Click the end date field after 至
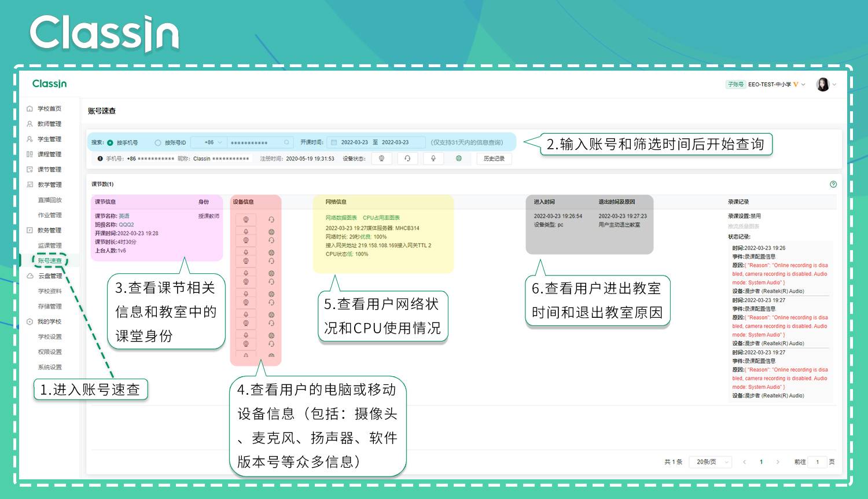 click(395, 142)
